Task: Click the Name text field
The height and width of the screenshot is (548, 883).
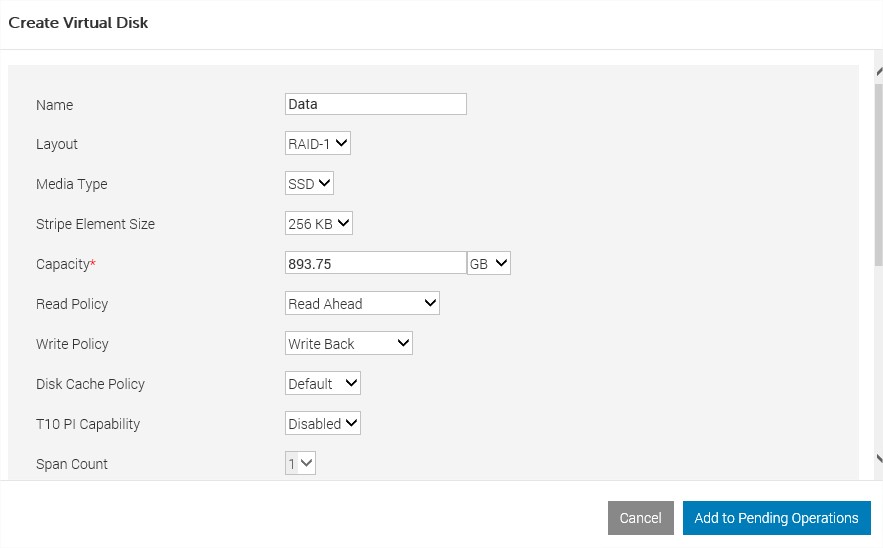Action: pos(375,104)
